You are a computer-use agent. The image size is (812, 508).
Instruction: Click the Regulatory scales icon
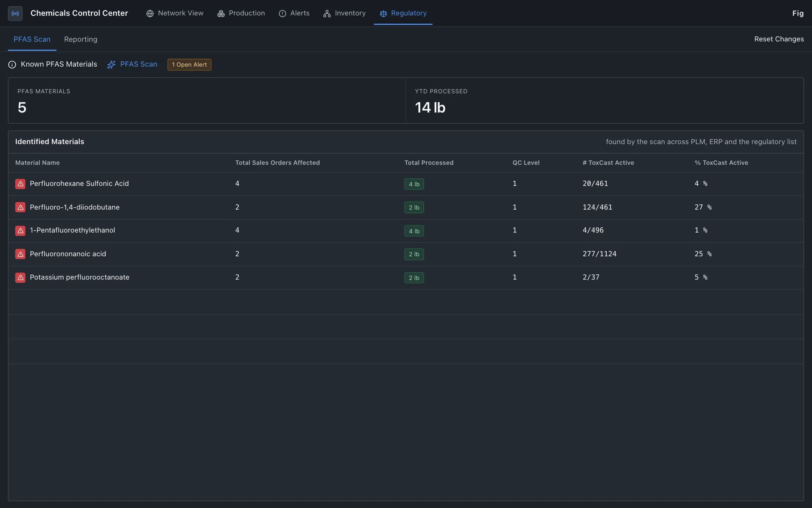coord(383,14)
